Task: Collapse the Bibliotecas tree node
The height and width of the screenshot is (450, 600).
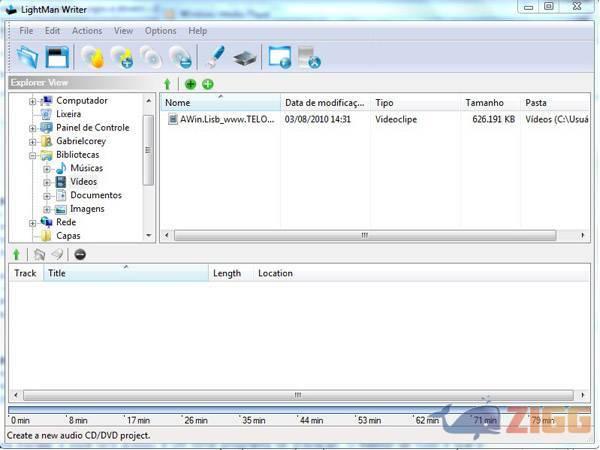Action: pyautogui.click(x=33, y=155)
